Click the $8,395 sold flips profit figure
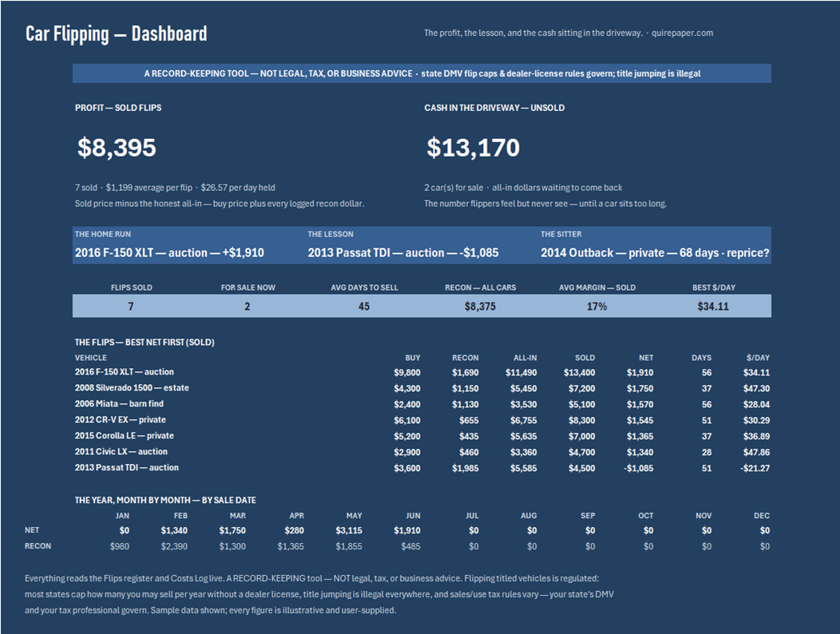 coord(117,148)
